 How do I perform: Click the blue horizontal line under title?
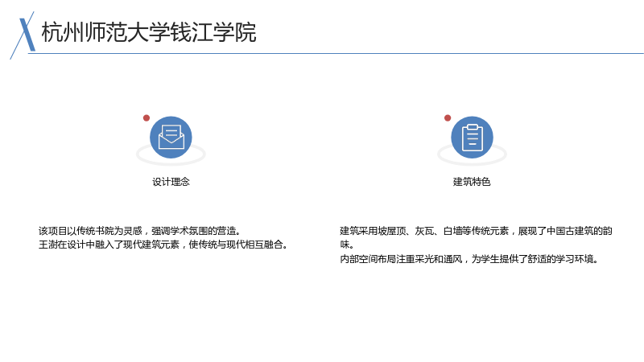coord(336,53)
